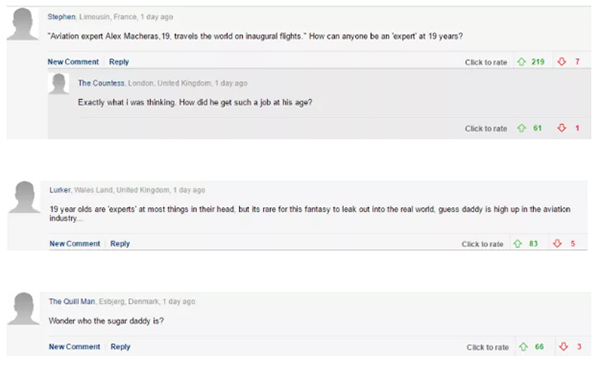Image resolution: width=600 pixels, height=382 pixels.
Task: Open The Countess profile link
Action: click(x=101, y=83)
